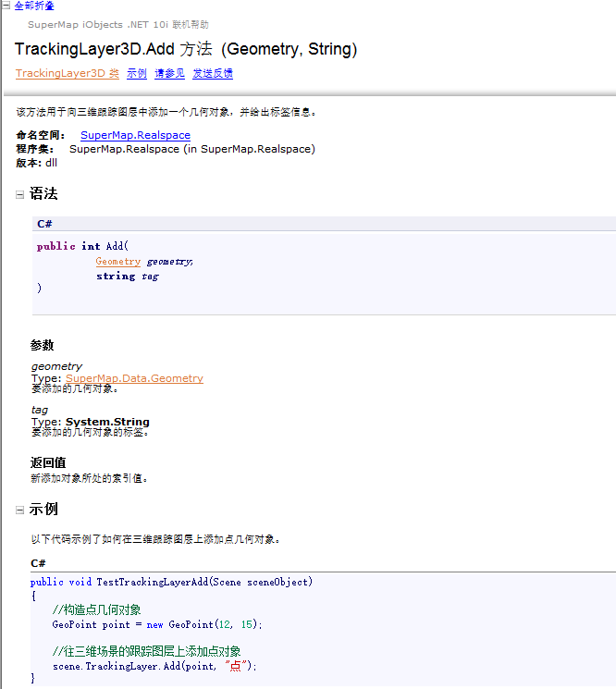
Task: Click the 返回值 heading
Action: (48, 462)
